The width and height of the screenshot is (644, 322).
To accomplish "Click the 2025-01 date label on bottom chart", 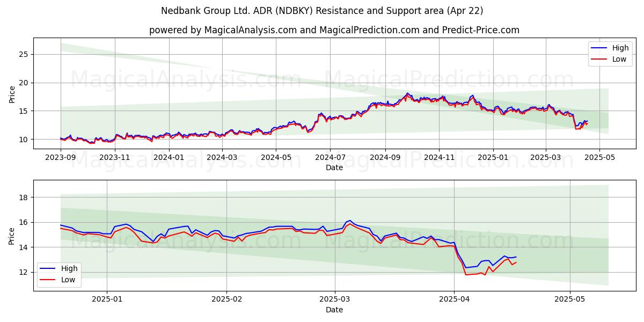I will pyautogui.click(x=107, y=299).
